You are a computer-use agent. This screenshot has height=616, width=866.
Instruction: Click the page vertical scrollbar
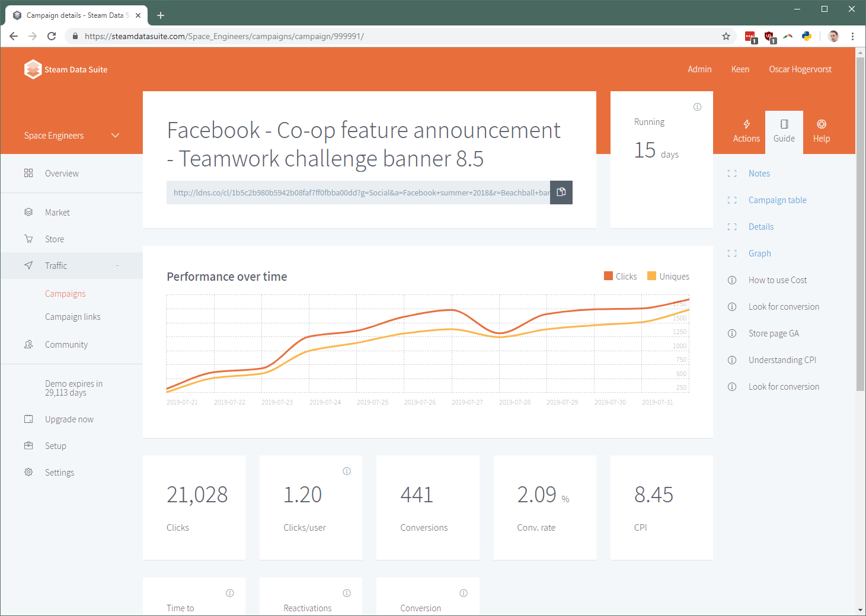pyautogui.click(x=861, y=224)
